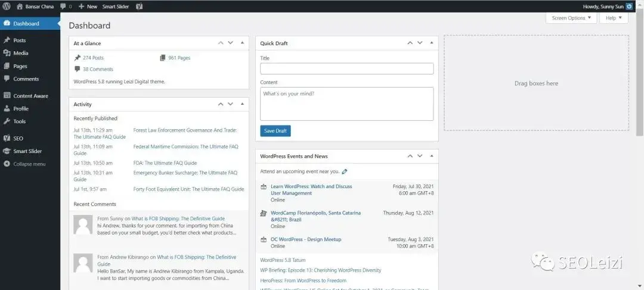
Task: Open HeroPress: From WordPress to Freedom
Action: point(303,280)
